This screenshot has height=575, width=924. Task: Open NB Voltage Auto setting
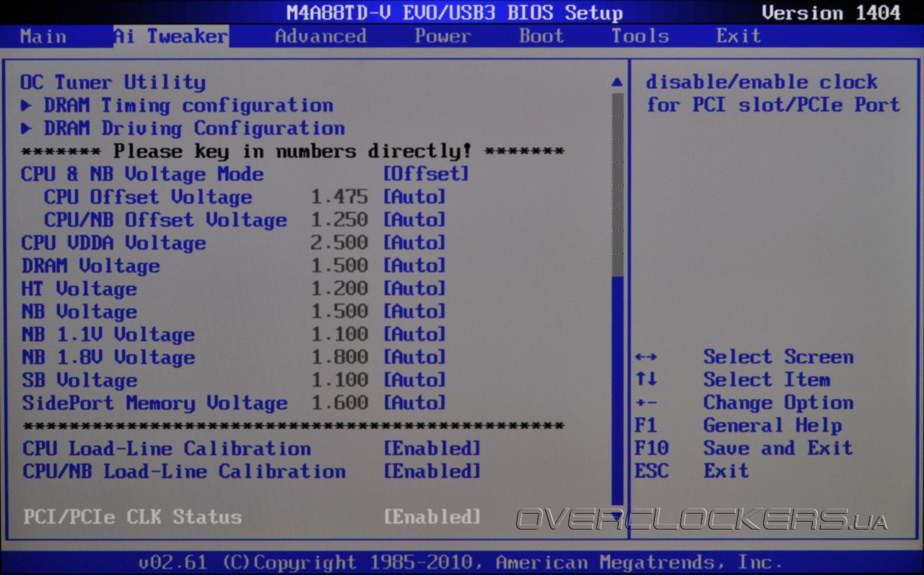coord(414,312)
